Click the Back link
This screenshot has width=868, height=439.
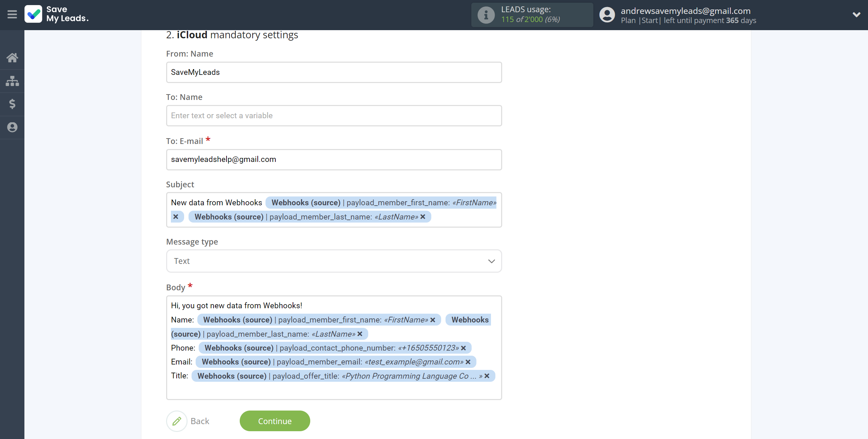point(200,421)
